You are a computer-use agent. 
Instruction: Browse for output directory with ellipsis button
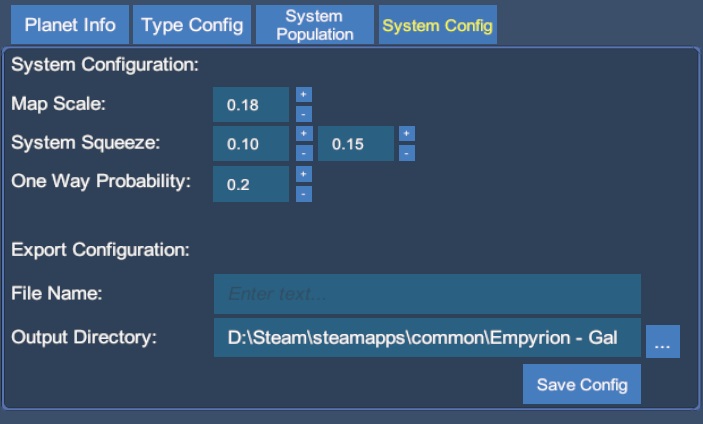pos(662,341)
